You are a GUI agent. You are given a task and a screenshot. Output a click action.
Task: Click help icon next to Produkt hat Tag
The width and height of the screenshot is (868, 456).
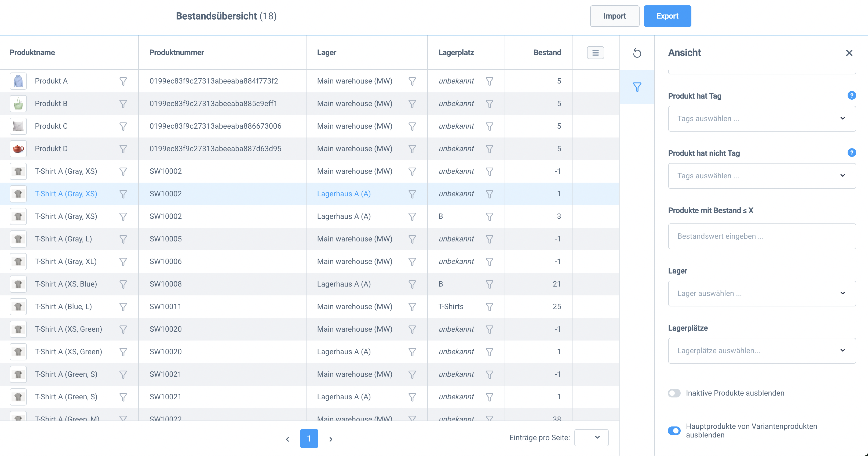tap(851, 96)
